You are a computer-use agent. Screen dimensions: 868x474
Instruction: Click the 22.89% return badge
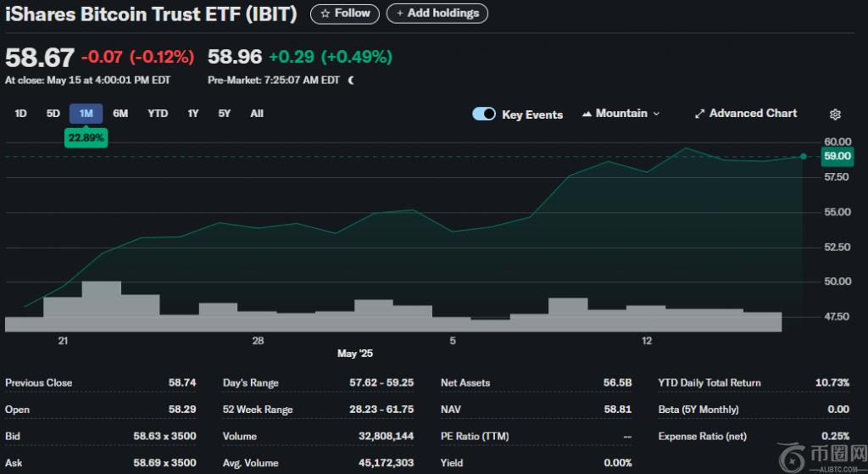86,137
